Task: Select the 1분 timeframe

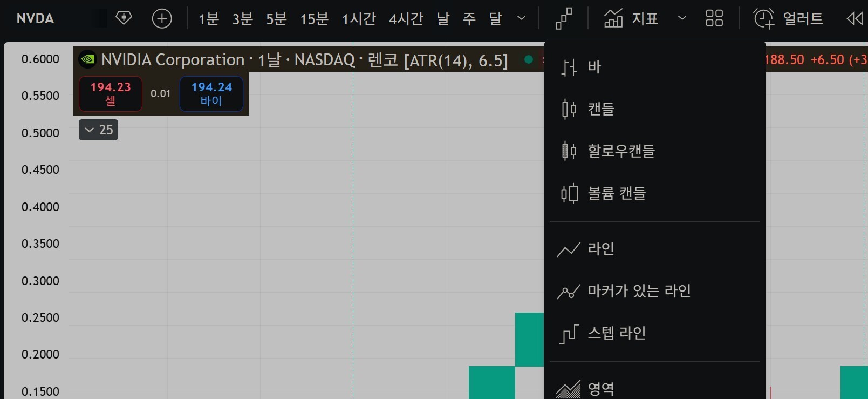Action: tap(209, 19)
